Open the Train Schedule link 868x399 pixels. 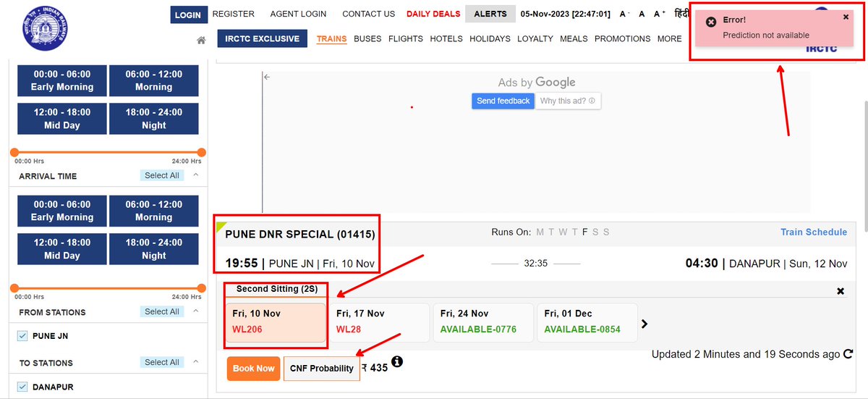point(814,232)
